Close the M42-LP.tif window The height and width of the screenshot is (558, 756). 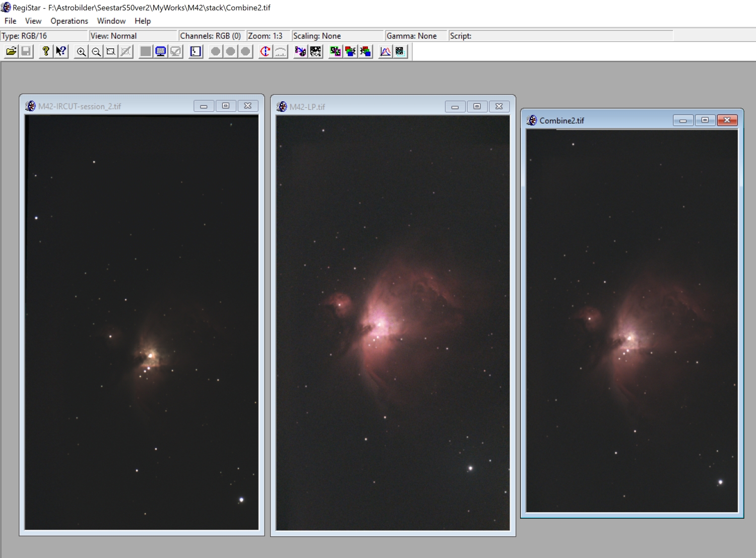pyautogui.click(x=499, y=106)
